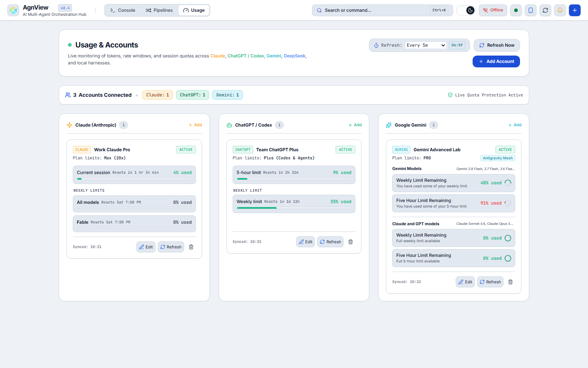Click the ACTIVE badge on Gemini Advanced Lab

tap(505, 150)
